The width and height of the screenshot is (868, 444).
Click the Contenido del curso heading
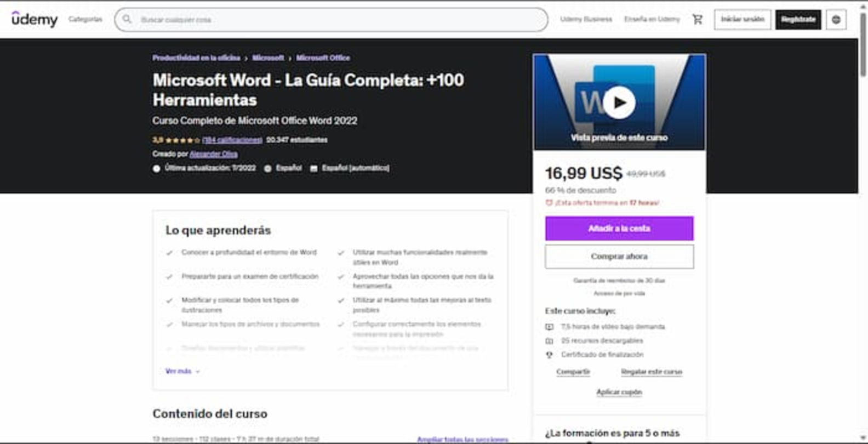tap(210, 414)
